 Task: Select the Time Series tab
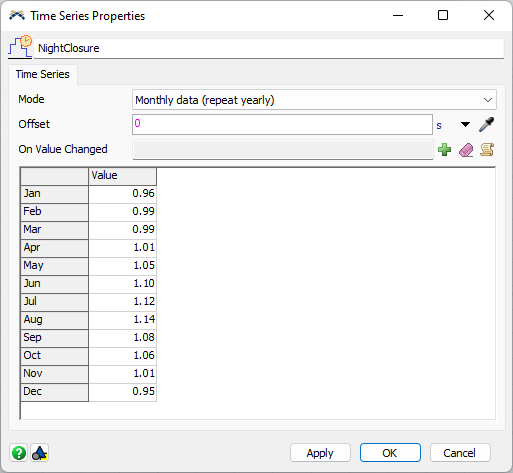pos(43,74)
